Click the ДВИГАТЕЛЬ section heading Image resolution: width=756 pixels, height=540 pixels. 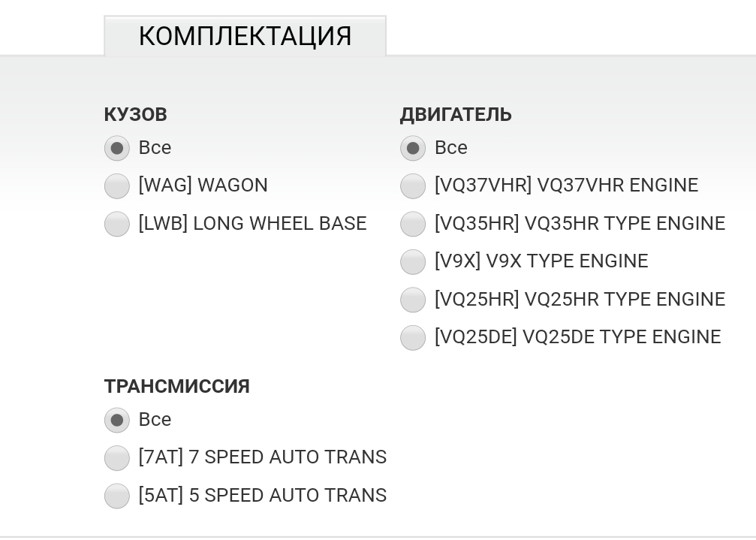point(456,115)
